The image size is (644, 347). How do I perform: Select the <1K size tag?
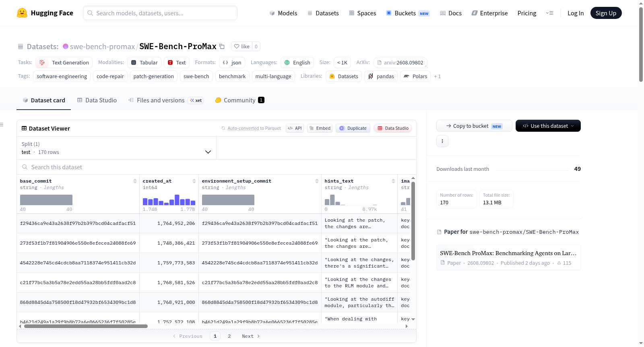tap(342, 62)
